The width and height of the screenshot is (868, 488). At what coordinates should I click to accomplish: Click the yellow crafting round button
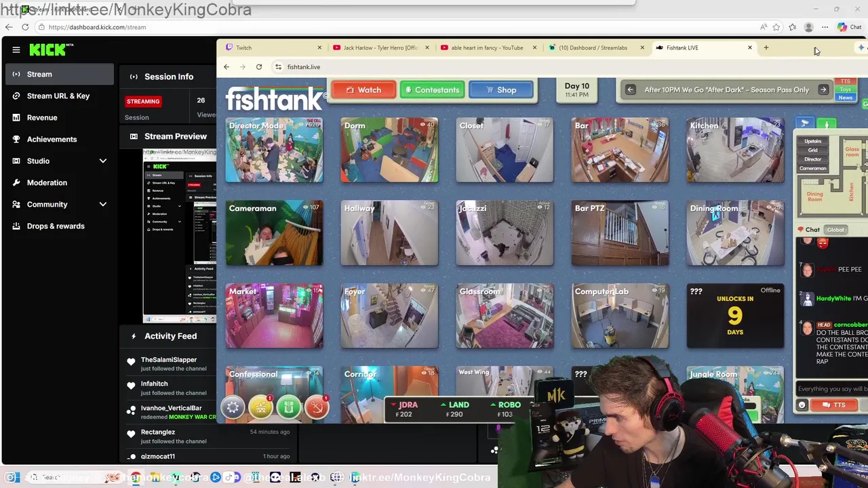tap(260, 407)
